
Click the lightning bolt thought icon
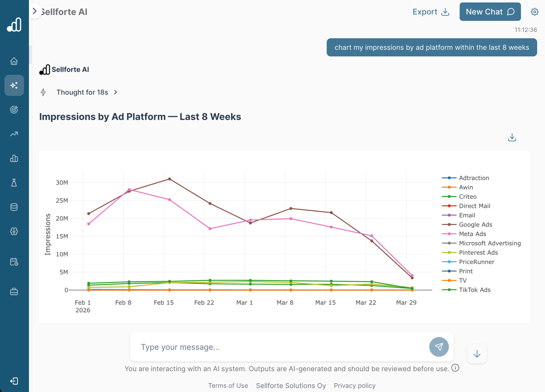point(43,92)
